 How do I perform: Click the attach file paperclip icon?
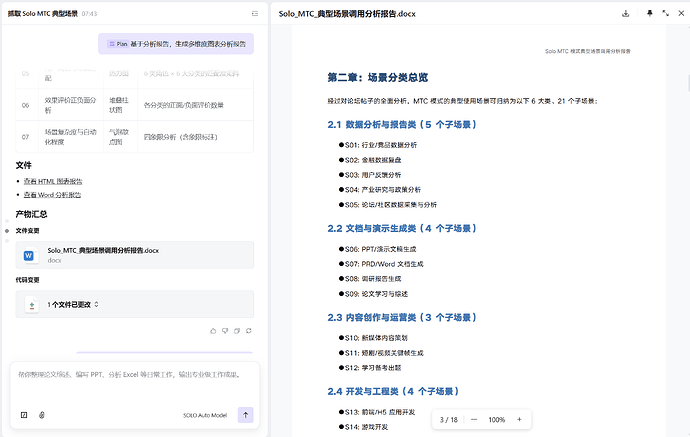tap(42, 414)
